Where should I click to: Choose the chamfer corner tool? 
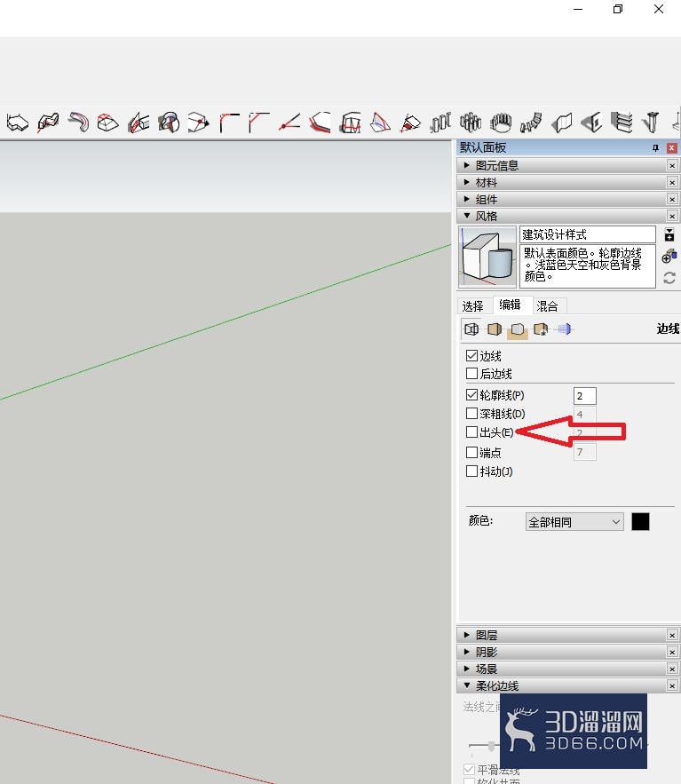coord(259,122)
